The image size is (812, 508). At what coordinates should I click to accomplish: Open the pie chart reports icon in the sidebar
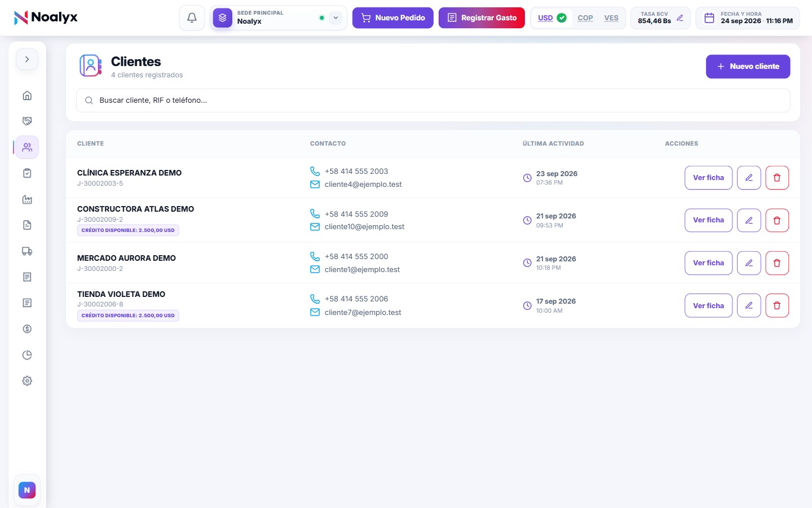[x=27, y=355]
